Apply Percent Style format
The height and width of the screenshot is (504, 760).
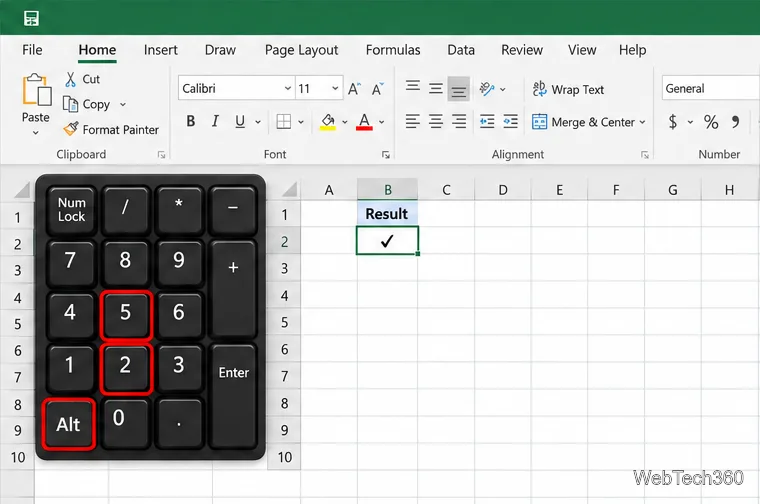(711, 122)
